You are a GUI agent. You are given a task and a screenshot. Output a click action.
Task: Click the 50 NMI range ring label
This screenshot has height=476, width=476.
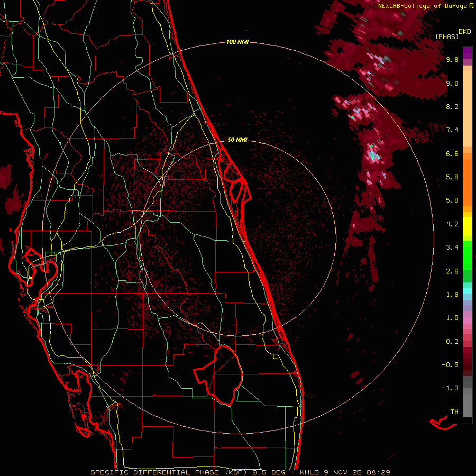coord(237,140)
